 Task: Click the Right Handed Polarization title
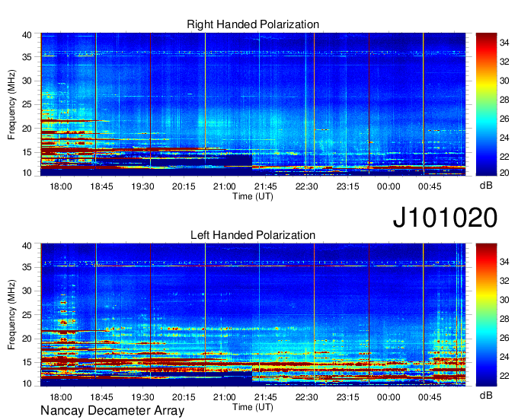253,24
